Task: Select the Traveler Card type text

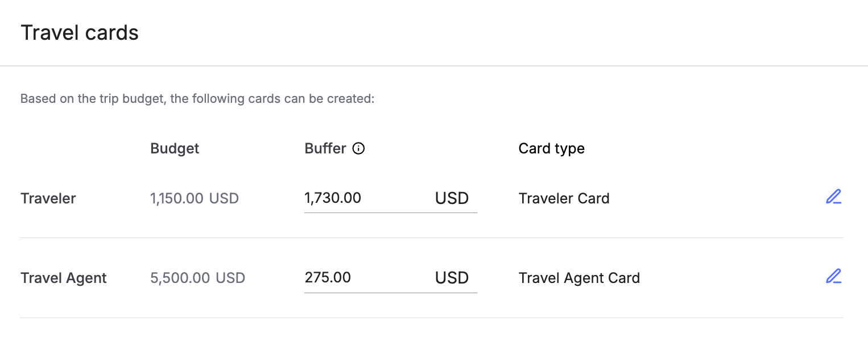Action: (564, 198)
